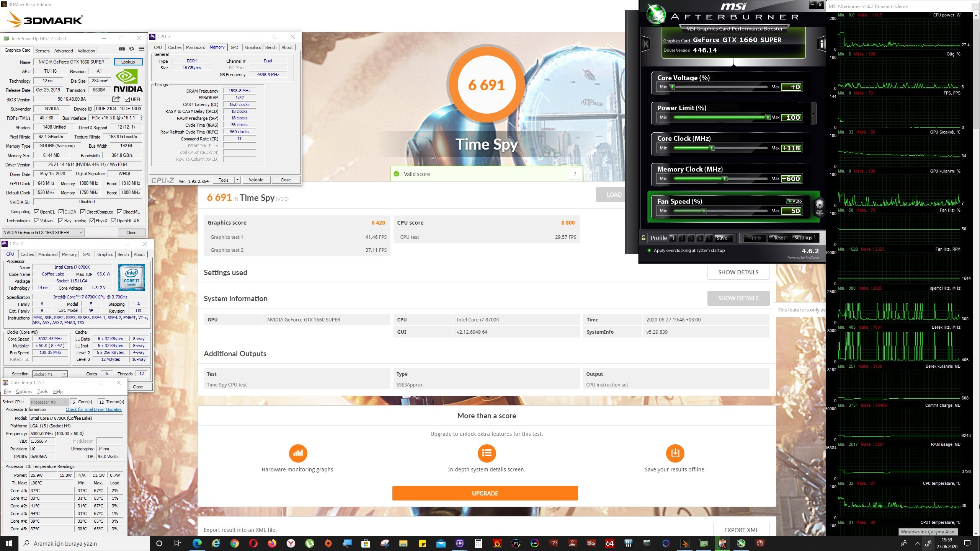Click the Lookup button in GPU-Z
The height and width of the screenshot is (551, 980).
[x=128, y=62]
